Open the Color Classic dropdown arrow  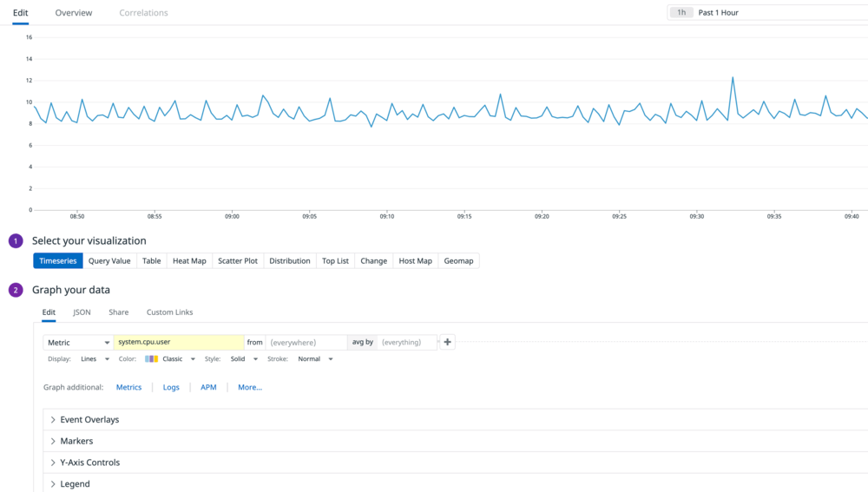click(x=193, y=359)
